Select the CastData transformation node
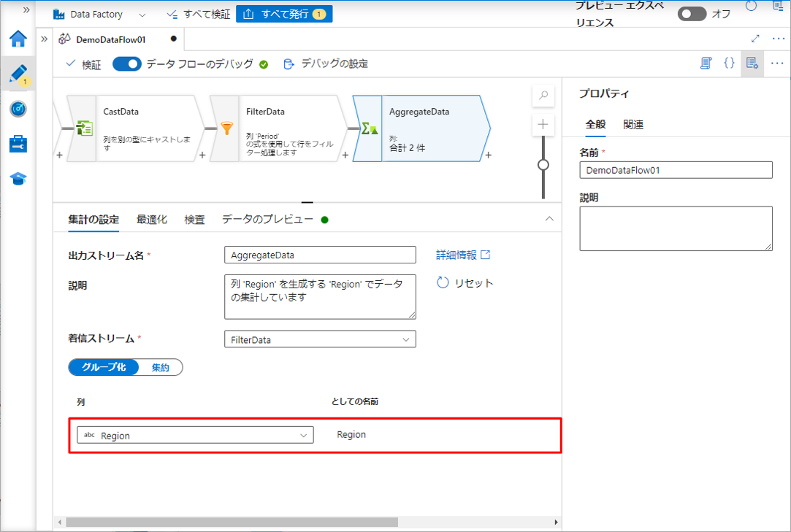791x532 pixels. click(x=135, y=128)
